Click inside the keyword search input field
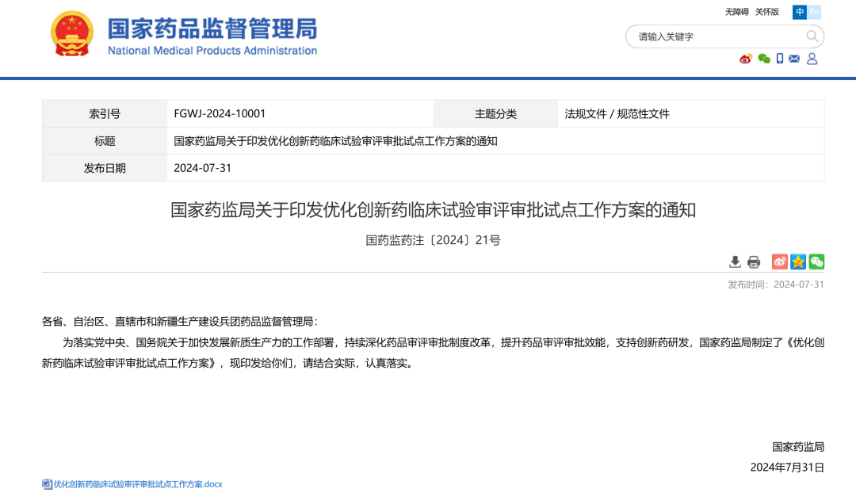The image size is (856, 504). click(x=697, y=36)
